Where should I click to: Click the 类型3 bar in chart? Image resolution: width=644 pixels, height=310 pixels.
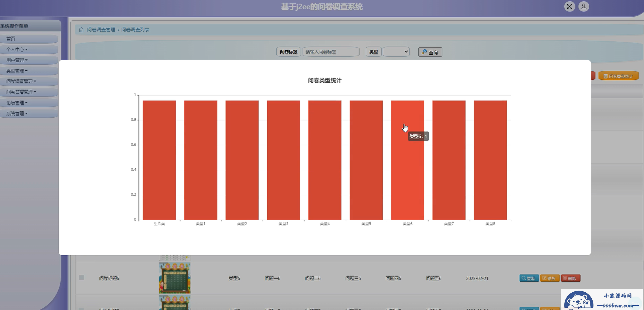pos(284,160)
